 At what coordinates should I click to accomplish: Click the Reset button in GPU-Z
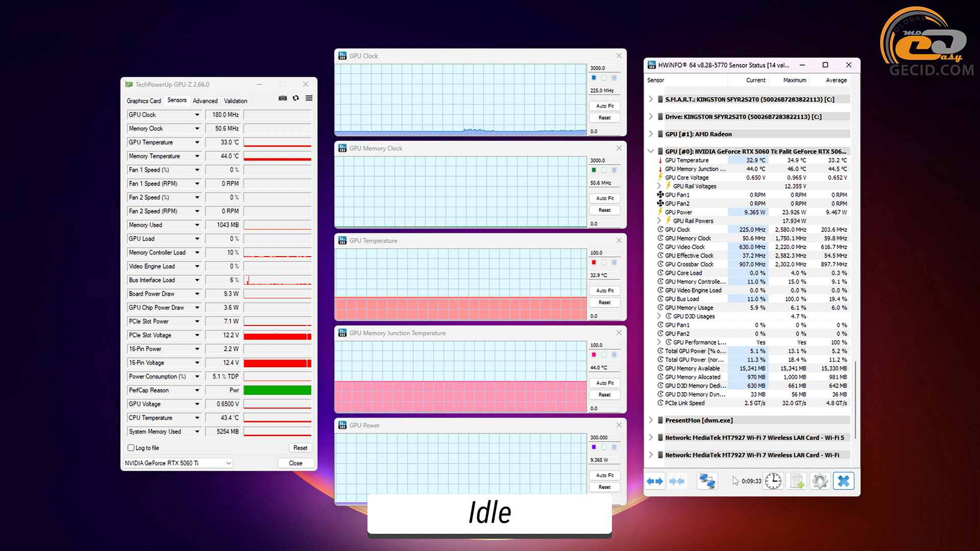[300, 448]
